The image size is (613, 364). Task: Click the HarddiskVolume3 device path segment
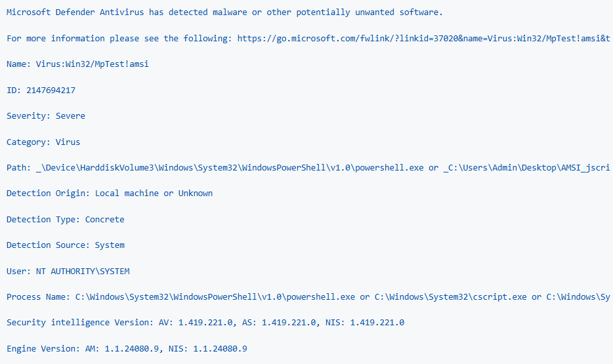pos(117,167)
